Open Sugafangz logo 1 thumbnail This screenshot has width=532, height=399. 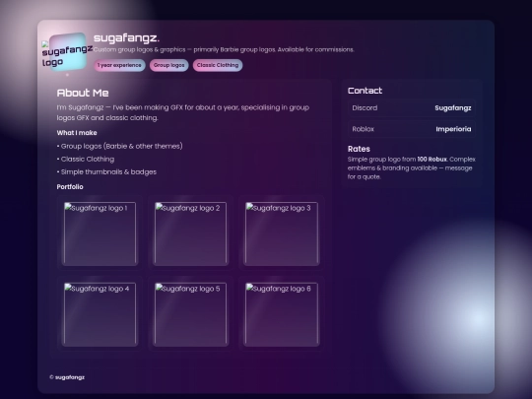100,233
